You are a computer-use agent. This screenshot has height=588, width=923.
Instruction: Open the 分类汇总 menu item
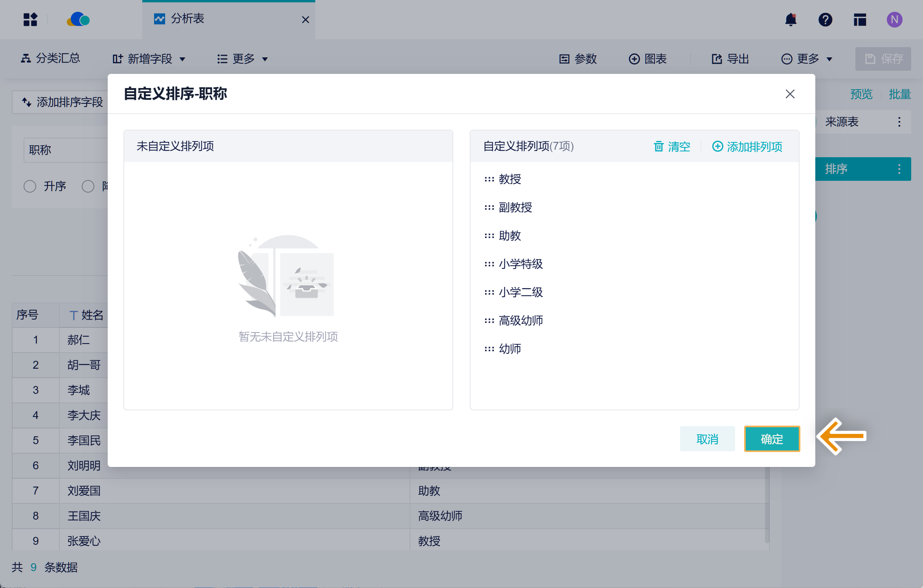[x=50, y=59]
